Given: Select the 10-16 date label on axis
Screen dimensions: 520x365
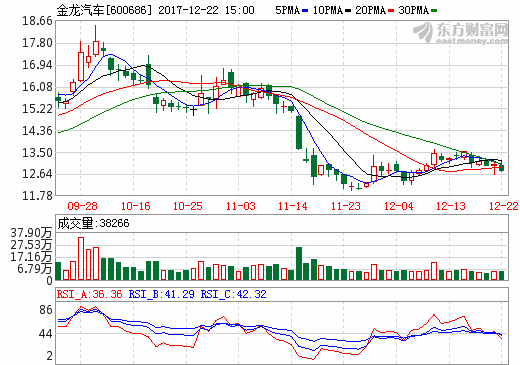Looking at the screenshot, I should (135, 206).
